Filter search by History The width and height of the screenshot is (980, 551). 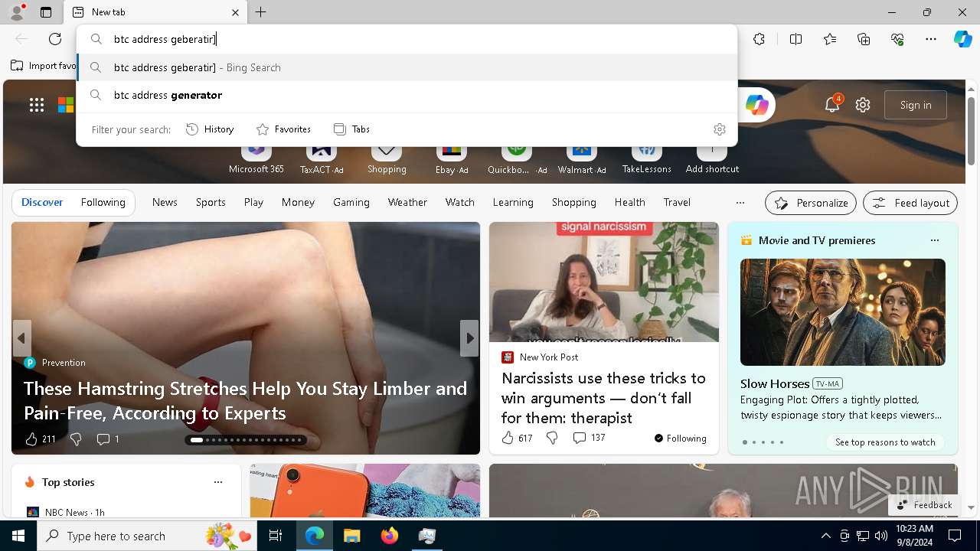pos(210,129)
